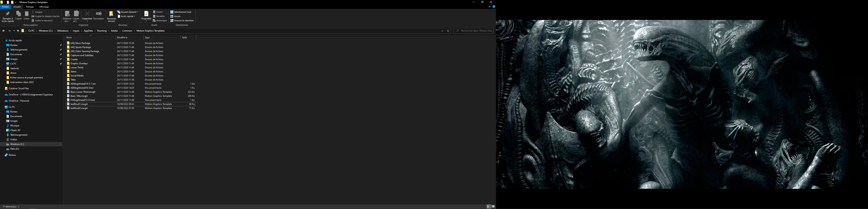Click Roaming in the address breadcrumb
The height and width of the screenshot is (209, 868).
[x=102, y=31]
